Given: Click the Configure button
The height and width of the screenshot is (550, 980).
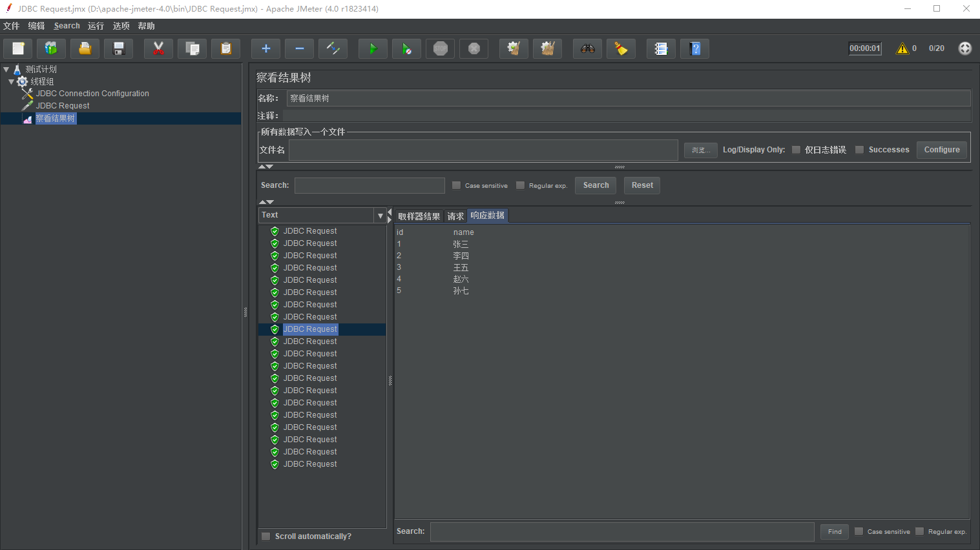Looking at the screenshot, I should click(941, 150).
